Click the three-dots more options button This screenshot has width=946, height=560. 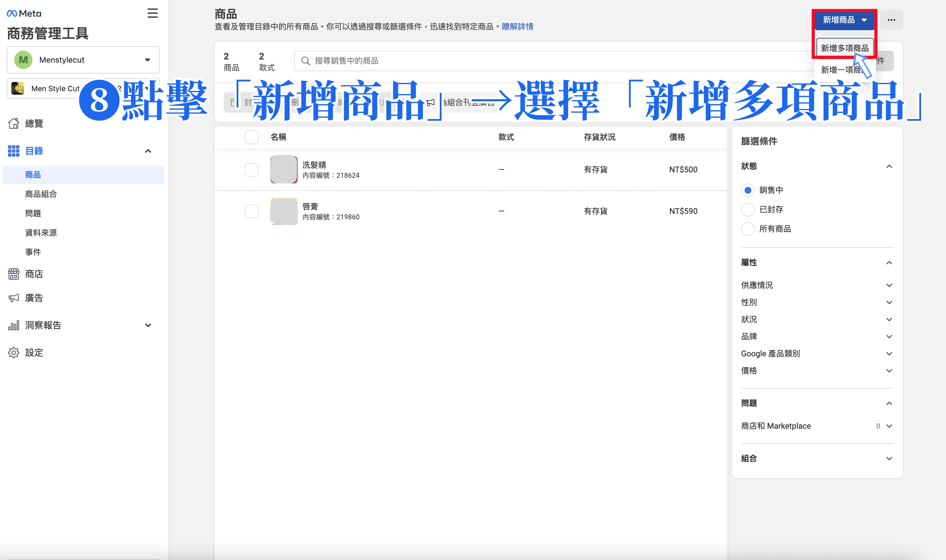891,20
